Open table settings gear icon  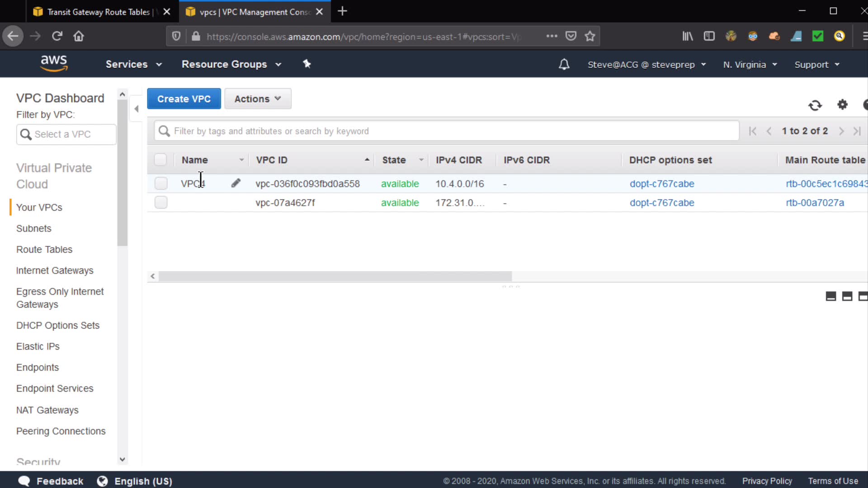pos(842,105)
